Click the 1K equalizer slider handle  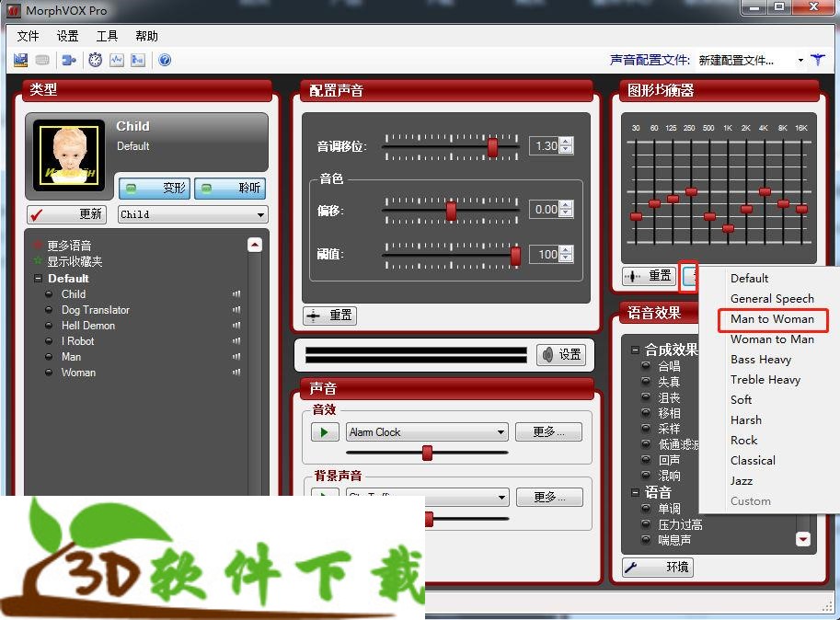point(728,229)
